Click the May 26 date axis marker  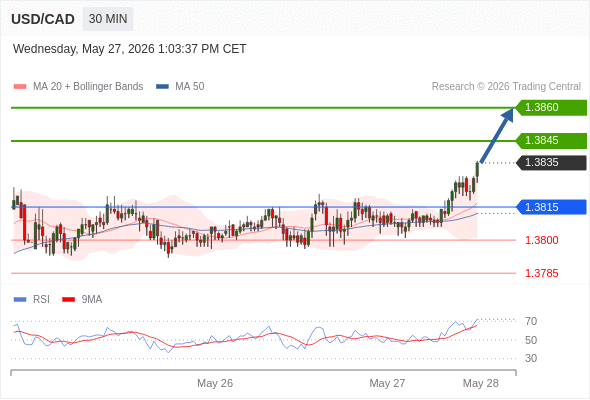point(215,383)
